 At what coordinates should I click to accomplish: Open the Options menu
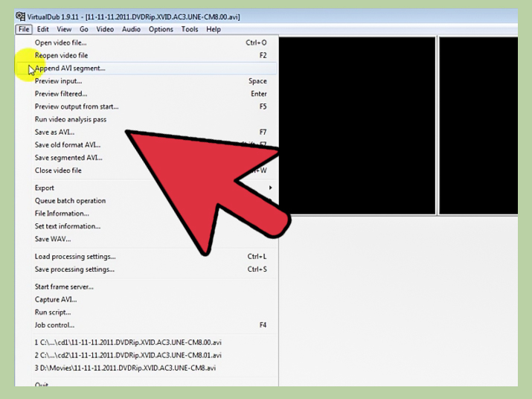161,29
